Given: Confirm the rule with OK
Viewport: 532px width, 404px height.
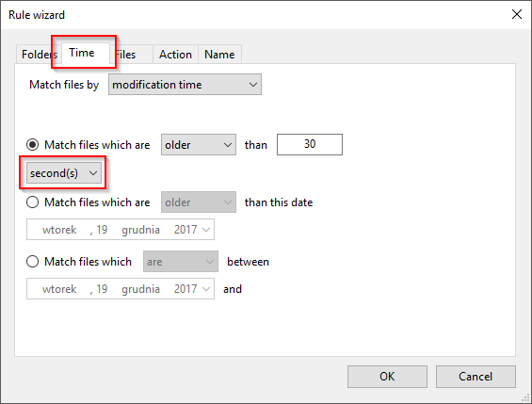Looking at the screenshot, I should pos(387,377).
